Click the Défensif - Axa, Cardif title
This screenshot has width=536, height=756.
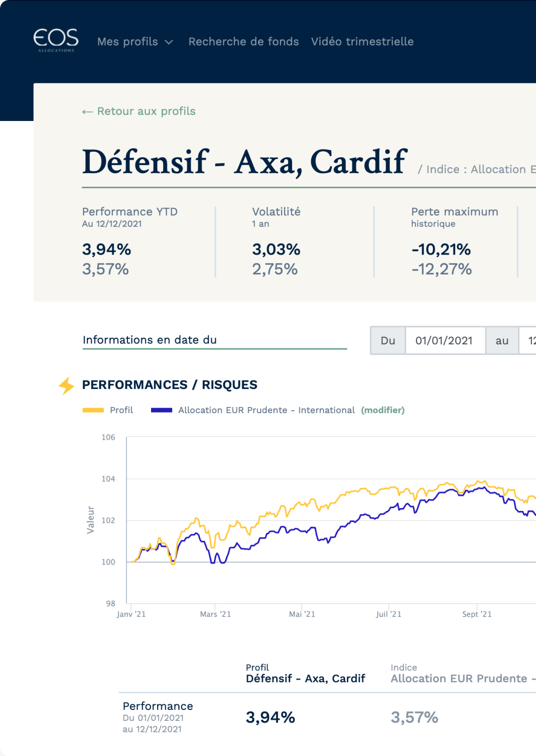(244, 162)
